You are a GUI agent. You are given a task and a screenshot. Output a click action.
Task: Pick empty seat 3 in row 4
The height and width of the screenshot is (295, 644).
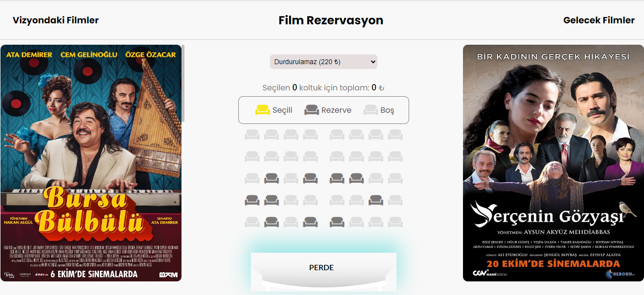[x=291, y=200]
